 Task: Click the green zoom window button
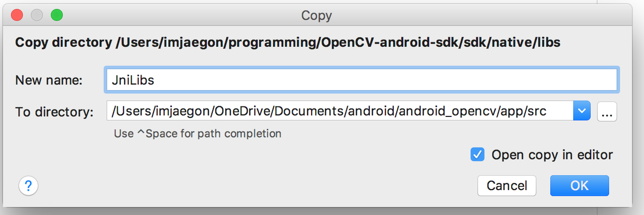click(x=57, y=15)
